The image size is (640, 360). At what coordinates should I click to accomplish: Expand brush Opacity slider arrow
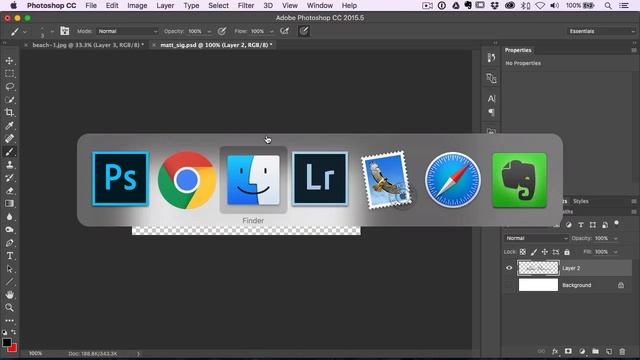tap(209, 31)
